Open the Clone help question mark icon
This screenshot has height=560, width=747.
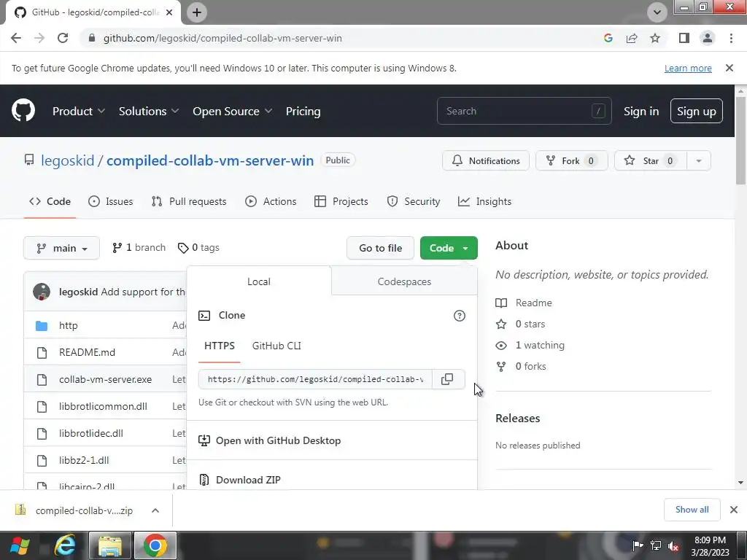pyautogui.click(x=460, y=316)
